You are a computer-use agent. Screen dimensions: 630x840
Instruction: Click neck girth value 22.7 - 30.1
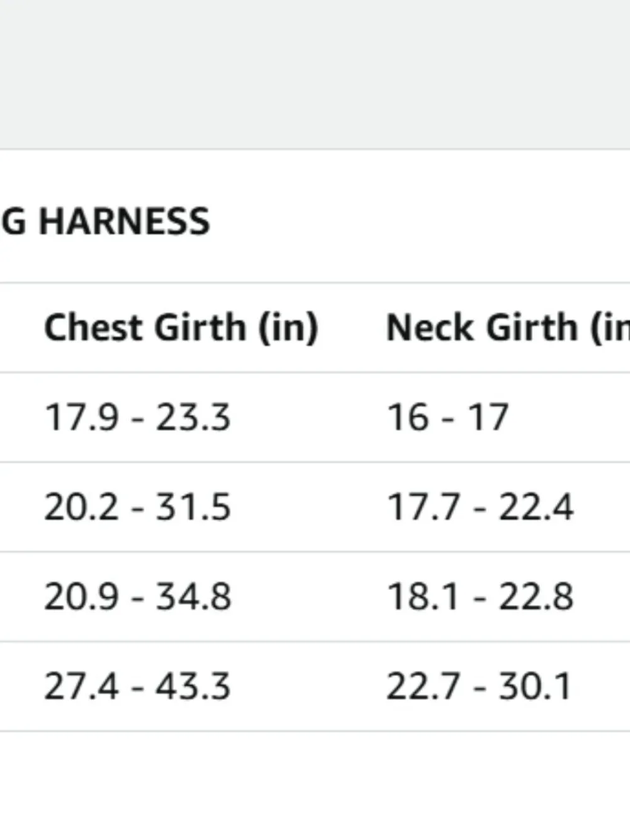click(x=479, y=686)
